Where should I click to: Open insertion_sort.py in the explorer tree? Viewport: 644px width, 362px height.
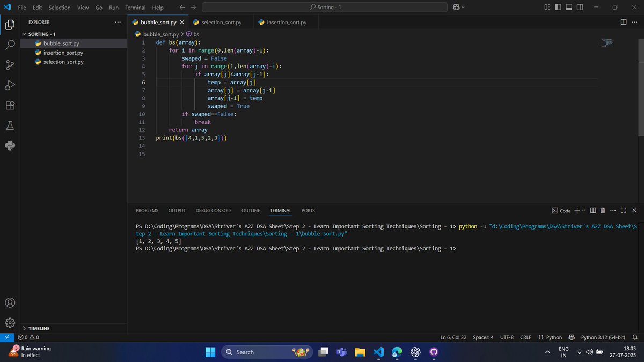[63, 53]
